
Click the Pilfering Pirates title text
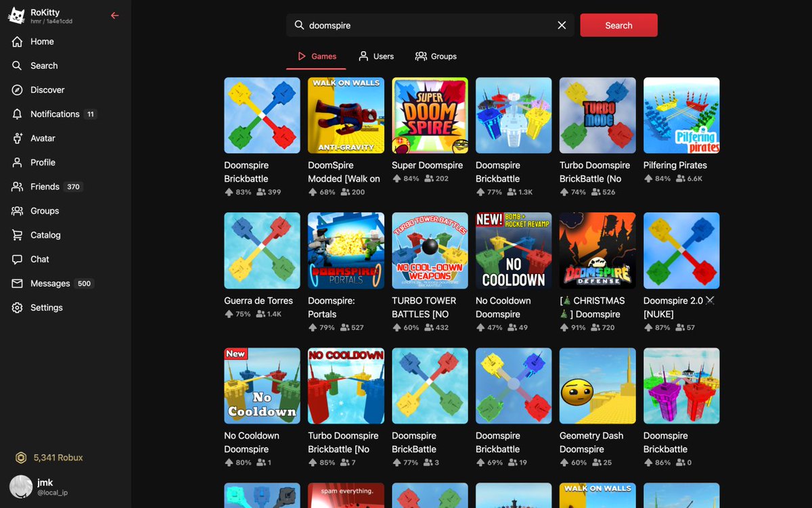coord(675,165)
